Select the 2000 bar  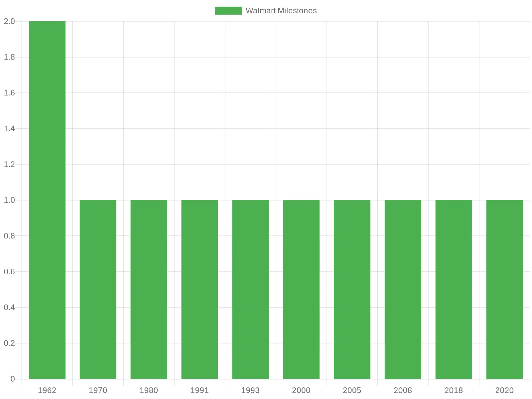coord(301,289)
